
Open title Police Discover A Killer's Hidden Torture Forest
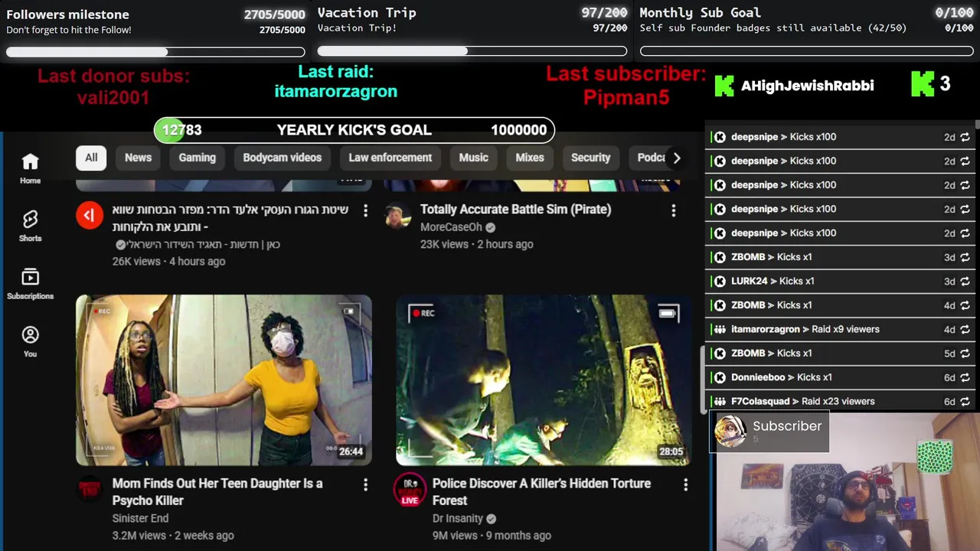(x=541, y=491)
